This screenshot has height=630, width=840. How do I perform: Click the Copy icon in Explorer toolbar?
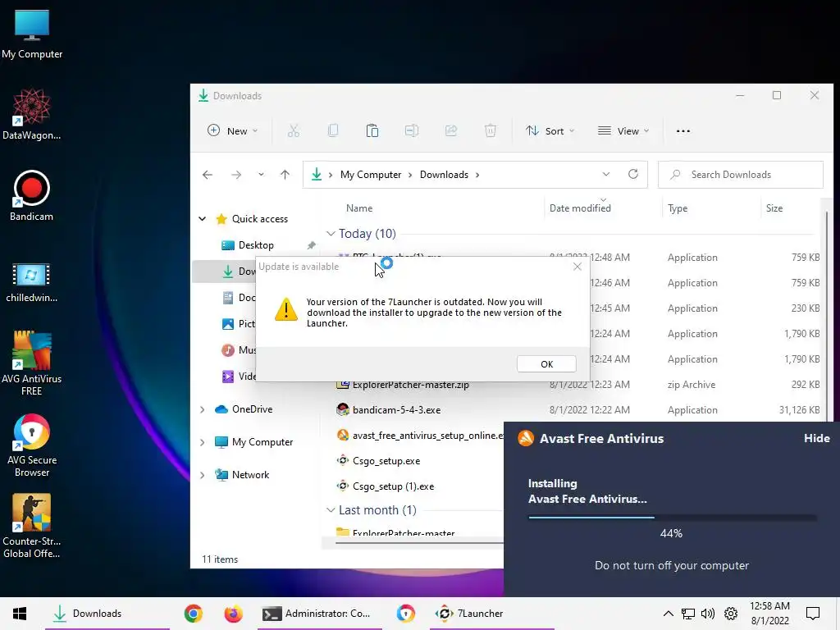[x=333, y=130]
